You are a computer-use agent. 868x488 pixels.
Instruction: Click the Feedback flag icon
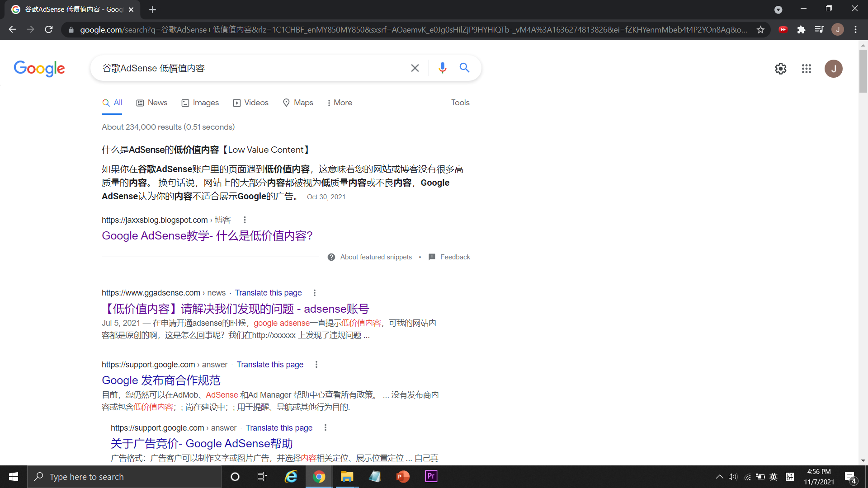[x=432, y=257]
